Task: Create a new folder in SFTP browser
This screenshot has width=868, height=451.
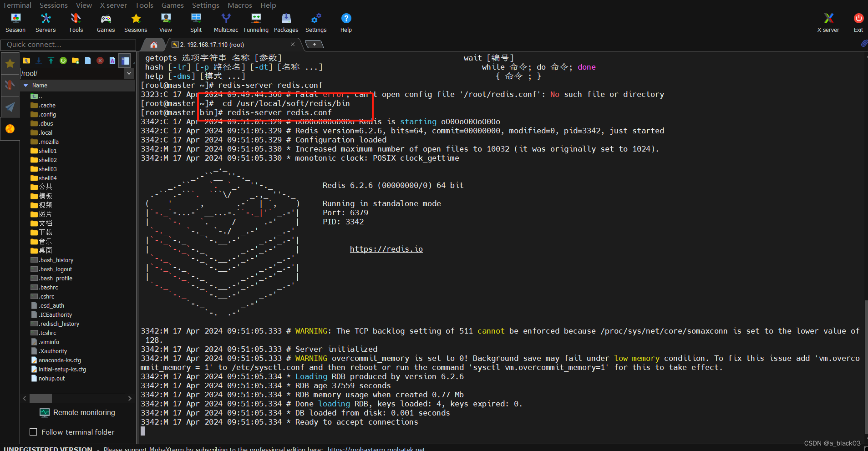Action: (76, 61)
